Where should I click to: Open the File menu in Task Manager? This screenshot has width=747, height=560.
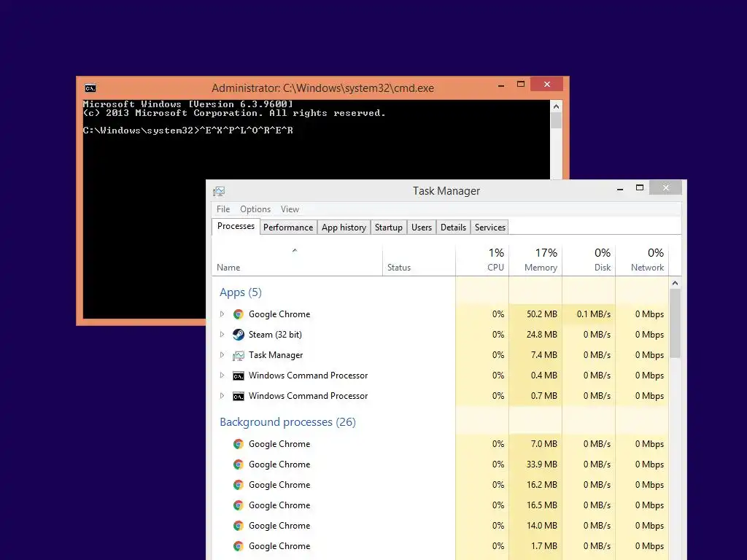pyautogui.click(x=223, y=209)
